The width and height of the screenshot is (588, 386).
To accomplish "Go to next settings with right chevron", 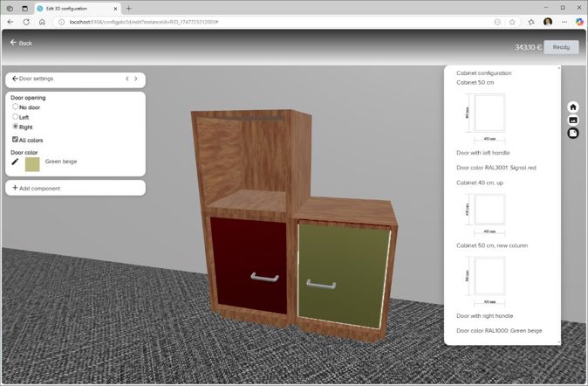I will [136, 79].
